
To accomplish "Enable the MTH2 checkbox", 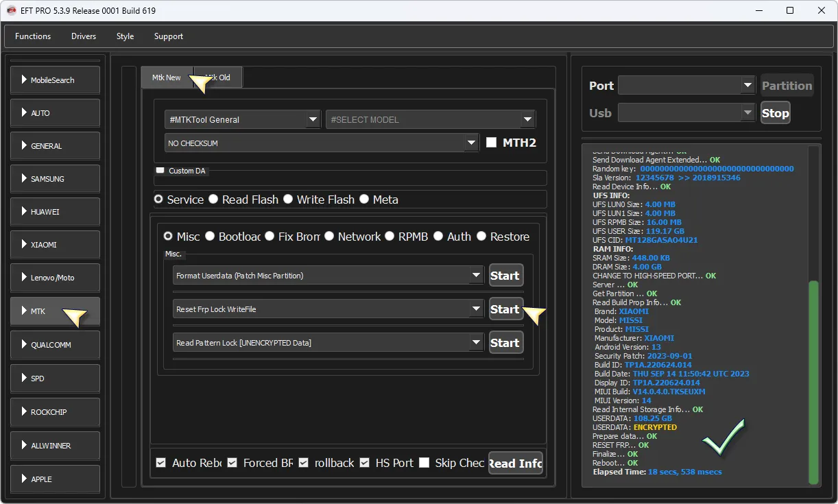I will 491,143.
